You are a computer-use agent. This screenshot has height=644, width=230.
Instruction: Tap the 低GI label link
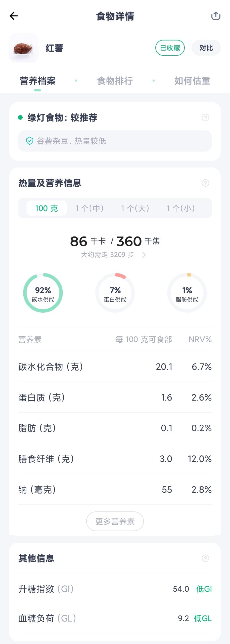tap(204, 589)
